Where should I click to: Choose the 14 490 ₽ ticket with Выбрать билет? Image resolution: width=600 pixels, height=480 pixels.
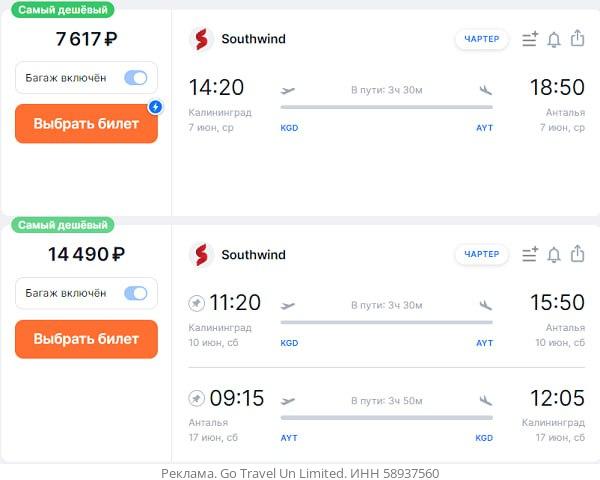(x=86, y=339)
